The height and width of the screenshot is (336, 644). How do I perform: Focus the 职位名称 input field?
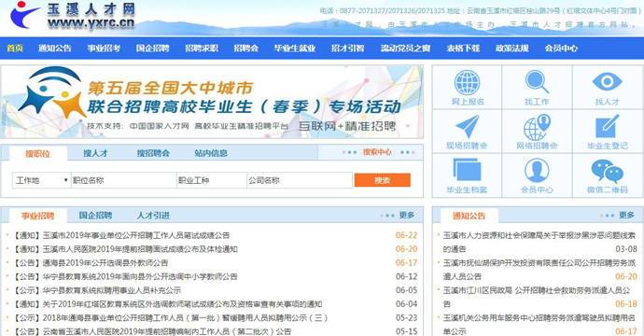click(123, 180)
